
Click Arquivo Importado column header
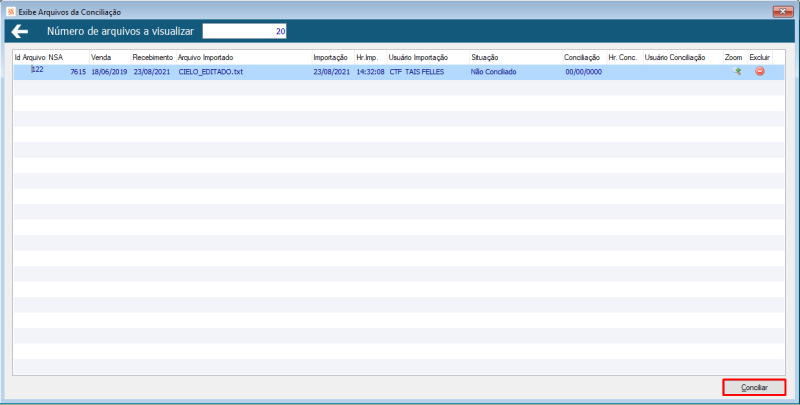tap(244, 58)
